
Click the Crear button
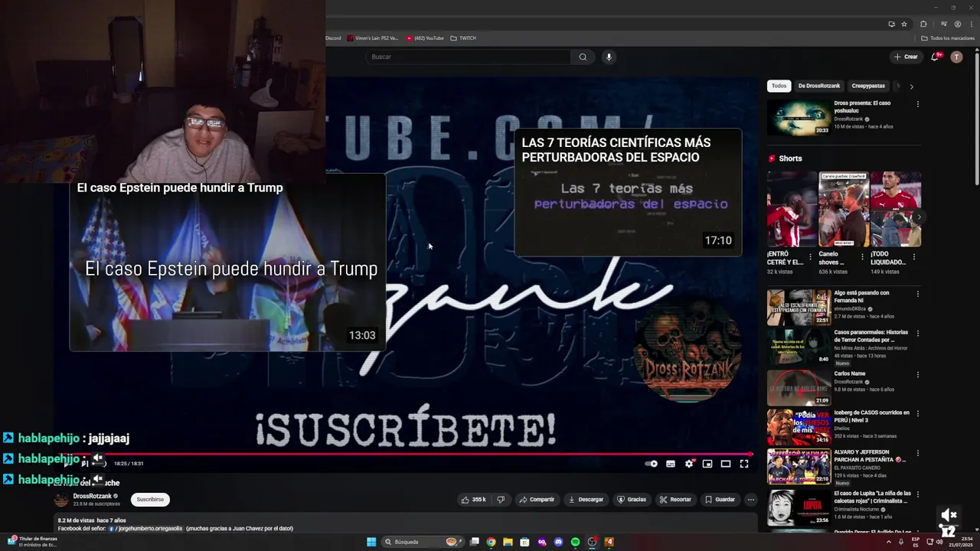point(906,57)
